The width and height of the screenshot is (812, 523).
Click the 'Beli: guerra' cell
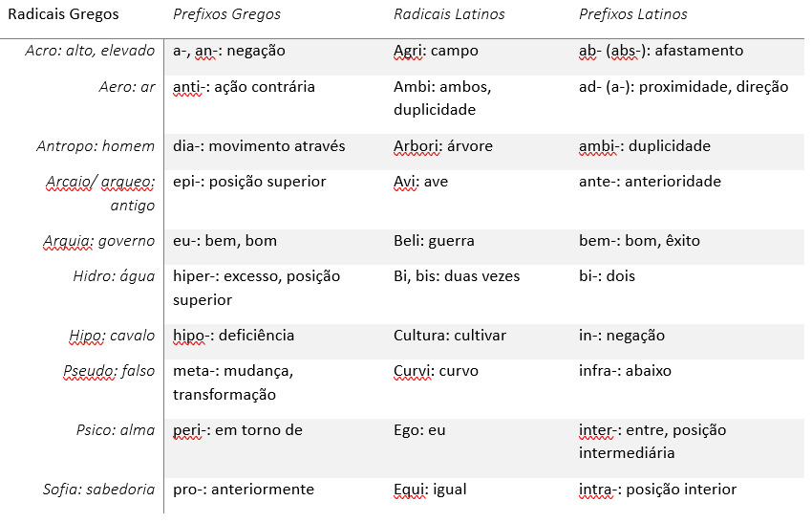[x=434, y=241]
